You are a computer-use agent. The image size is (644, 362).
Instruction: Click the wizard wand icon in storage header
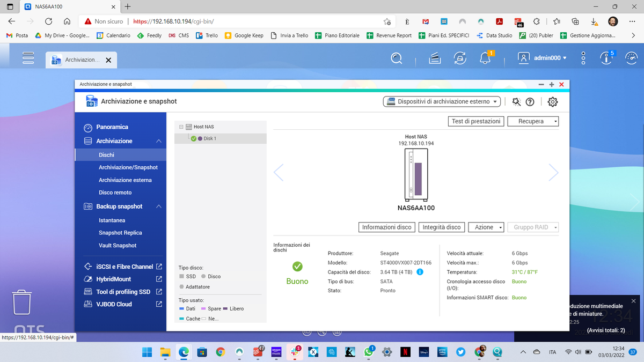(516, 101)
